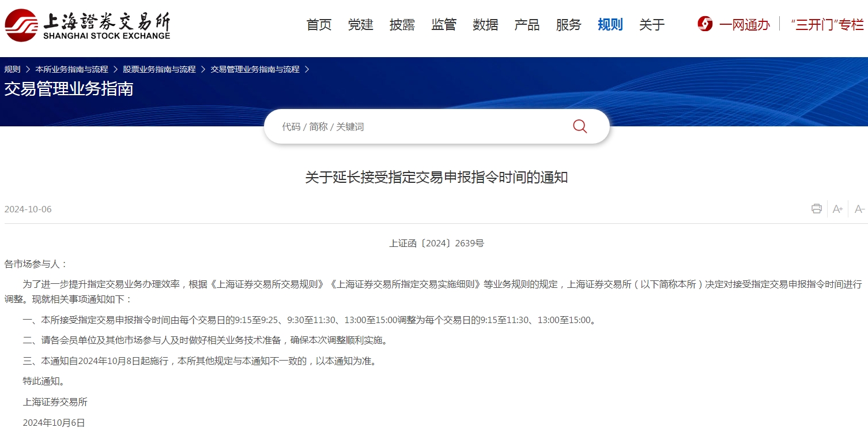The image size is (868, 435).
Task: Open the 一网通办 link
Action: coord(744,25)
